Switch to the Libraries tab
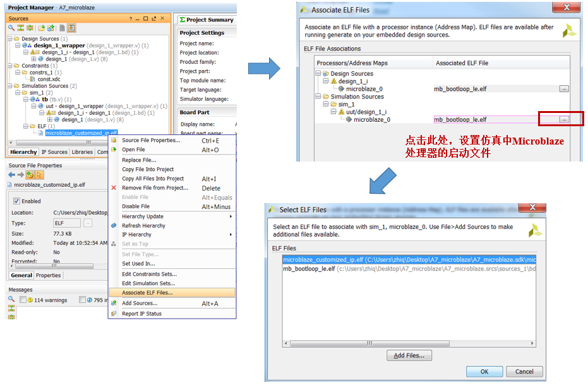Image resolution: width=588 pixels, height=390 pixels. click(82, 151)
